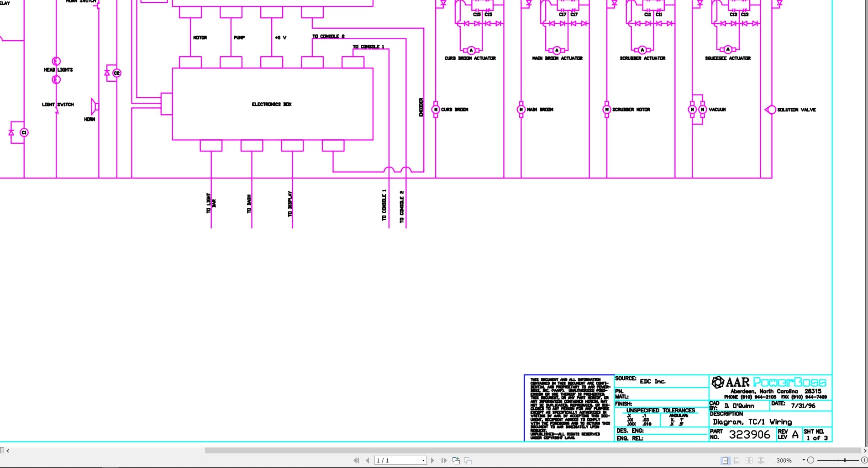Image resolution: width=868 pixels, height=468 pixels.
Task: Jump to the first page
Action: pyautogui.click(x=356, y=460)
